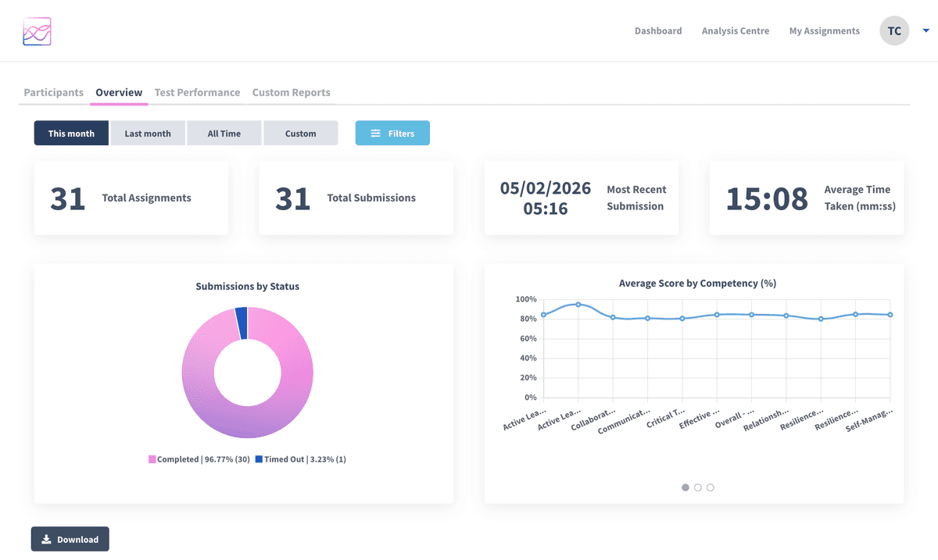This screenshot has height=560, width=938.
Task: Click the TC user avatar icon
Action: 894,30
